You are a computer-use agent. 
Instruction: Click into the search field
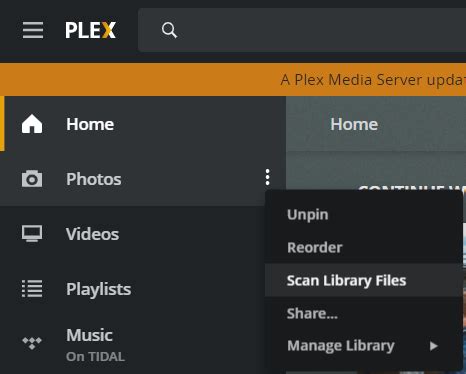pyautogui.click(x=302, y=30)
